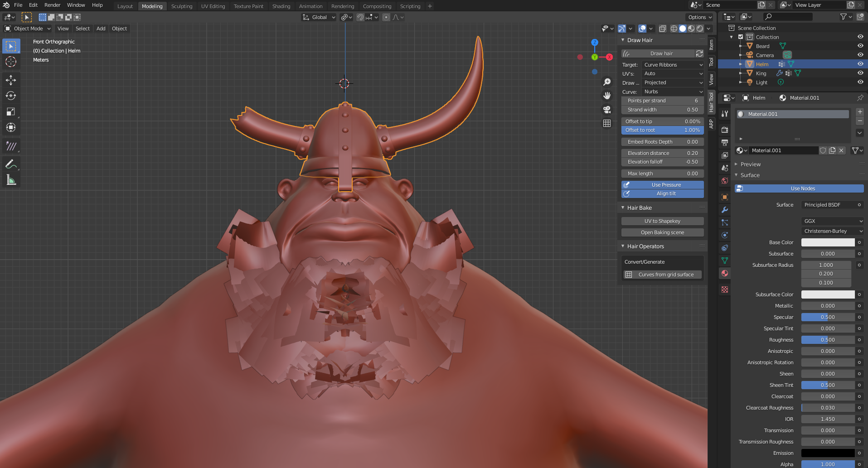Activate the hair comb strands tool

click(x=11, y=146)
